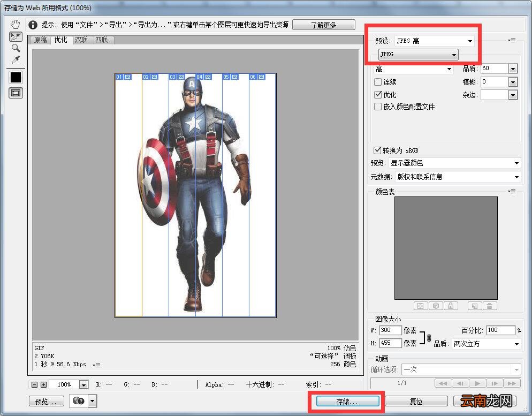Click the zoom in plus icon
This screenshot has height=416, width=532.
click(43, 384)
